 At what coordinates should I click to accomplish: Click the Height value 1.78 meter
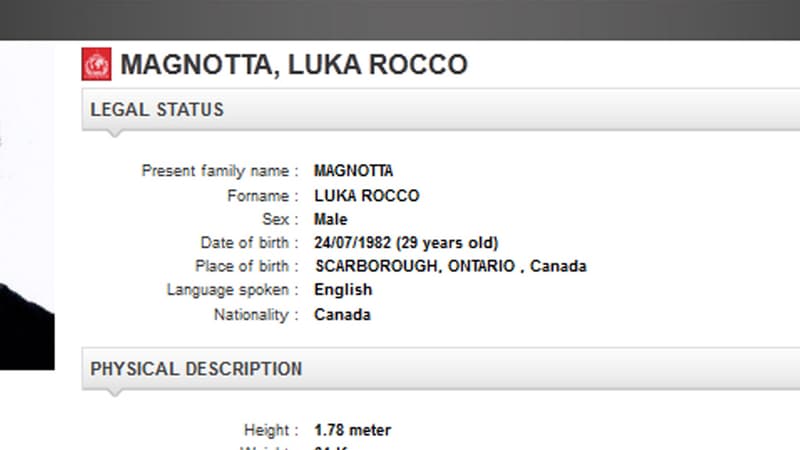pyautogui.click(x=353, y=430)
